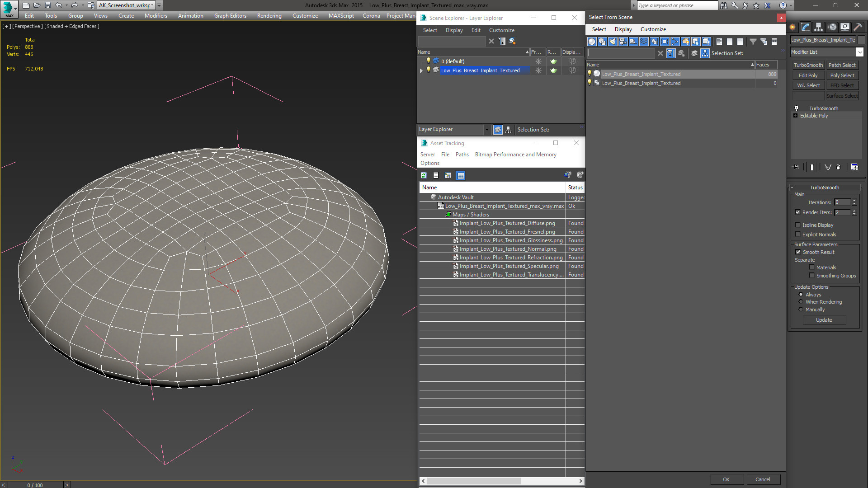Click the Update button in TurboSmooth rollout
868x488 pixels.
[x=824, y=320]
